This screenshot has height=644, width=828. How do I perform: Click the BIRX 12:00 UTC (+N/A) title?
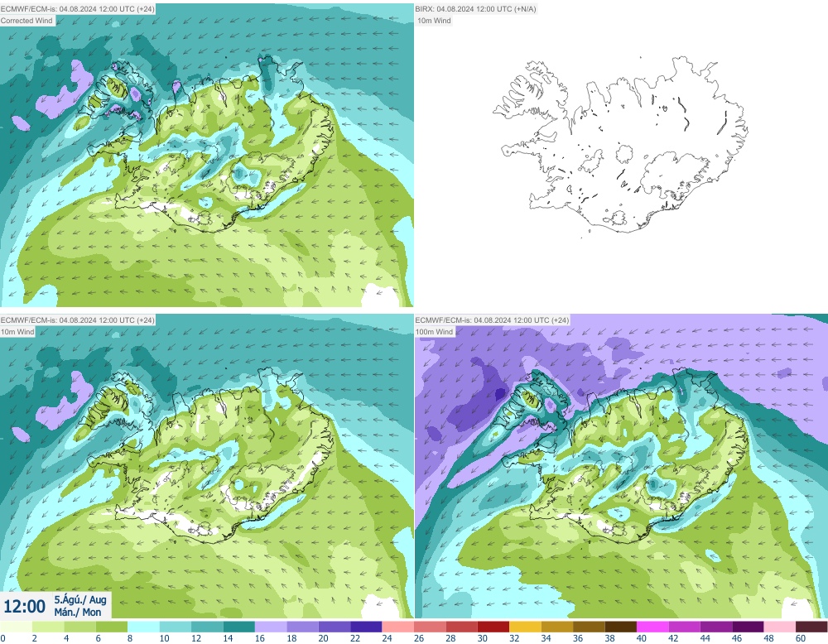[x=476, y=9]
